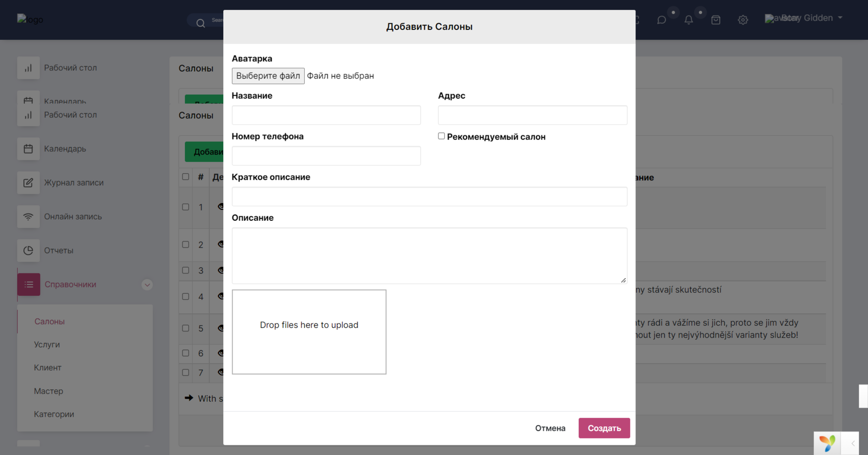Open the notifications bell icon
This screenshot has width=868, height=455.
(689, 20)
